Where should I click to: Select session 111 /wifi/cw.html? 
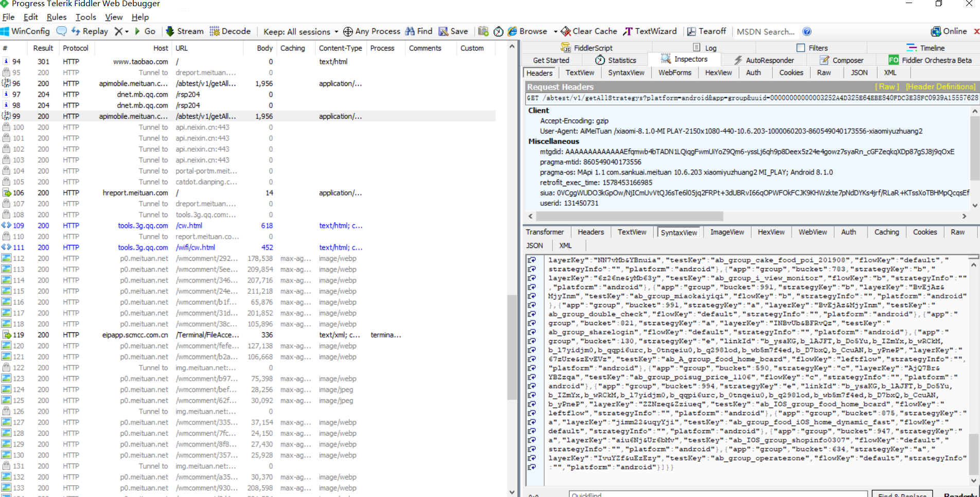248,247
